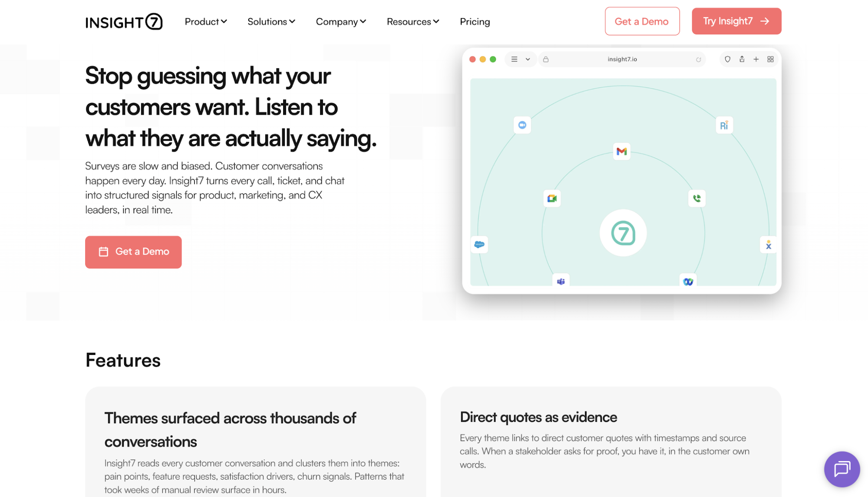Viewport: 868px width, 497px height.
Task: Click the sidebar toggle icon in mock browser
Action: coord(514,60)
